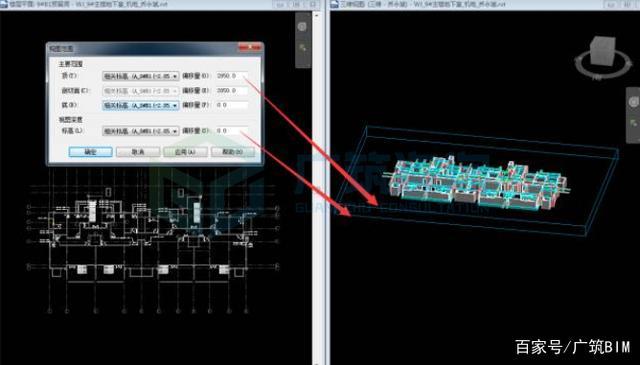Click the Revit icon in floor plan title bar
Viewport: 640px width, 365px height.
(4, 4)
